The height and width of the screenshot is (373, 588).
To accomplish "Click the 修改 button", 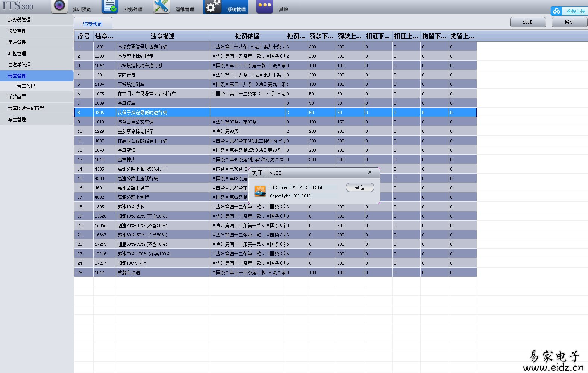I will [569, 22].
